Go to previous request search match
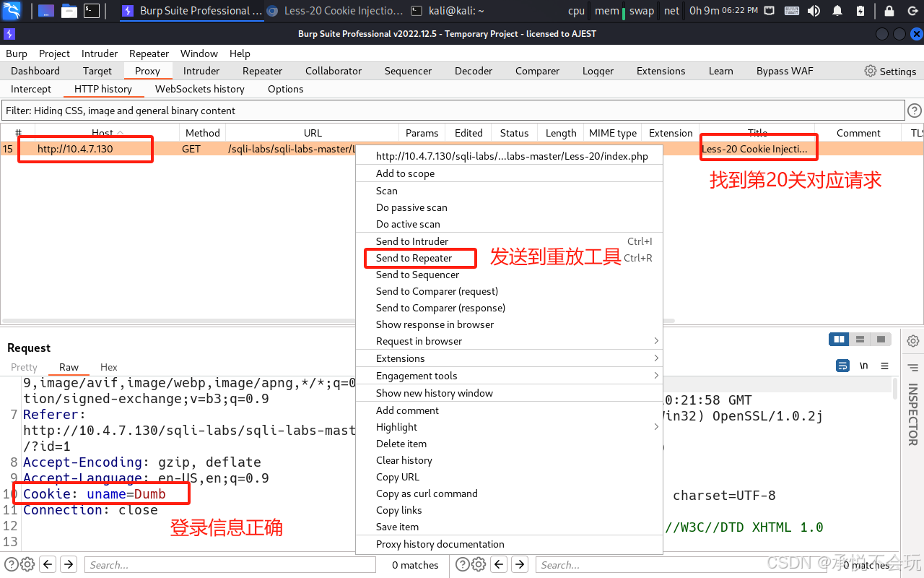924x578 pixels. (x=48, y=564)
